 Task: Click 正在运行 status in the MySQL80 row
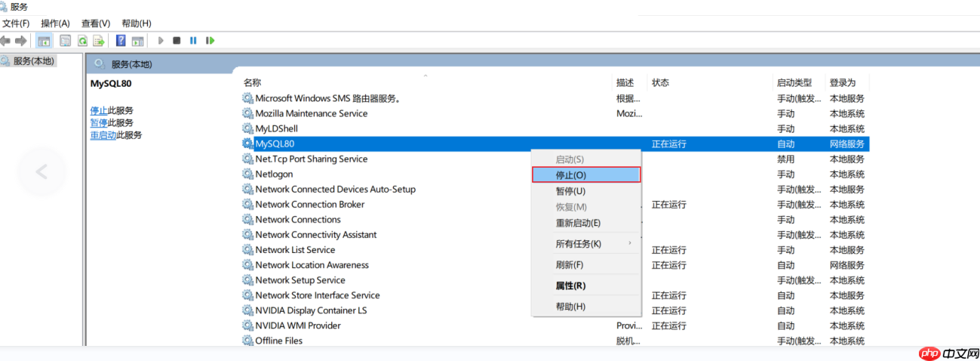coord(669,143)
